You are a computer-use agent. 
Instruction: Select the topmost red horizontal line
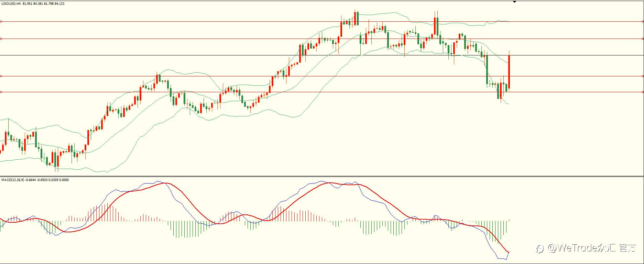(322, 21)
